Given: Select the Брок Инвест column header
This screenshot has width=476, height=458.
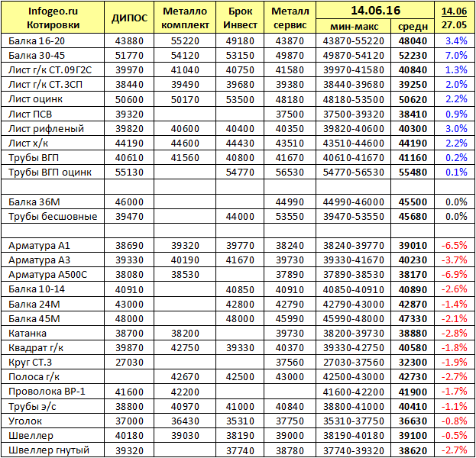Looking at the screenshot, I should [240, 18].
